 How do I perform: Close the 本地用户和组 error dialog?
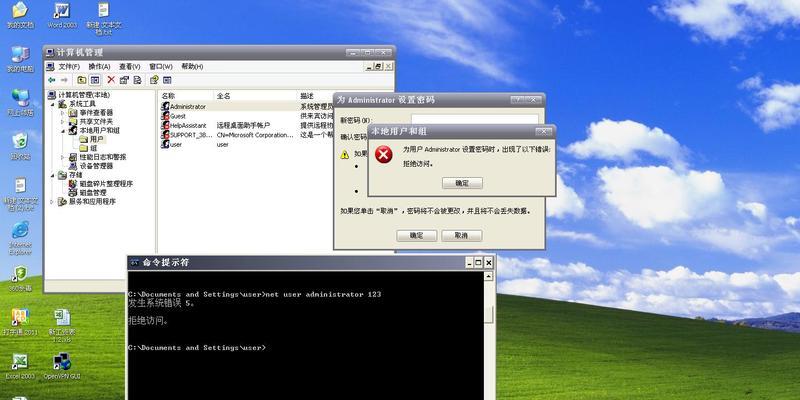[x=543, y=132]
